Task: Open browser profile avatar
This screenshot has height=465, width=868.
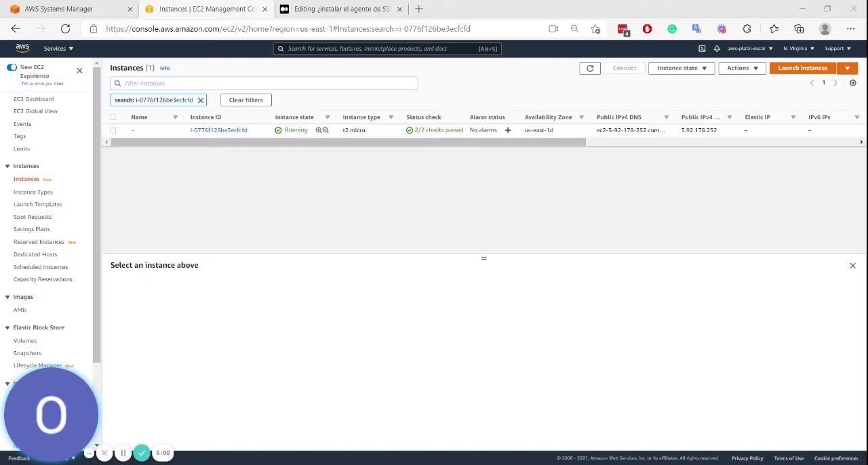Action: point(825,29)
